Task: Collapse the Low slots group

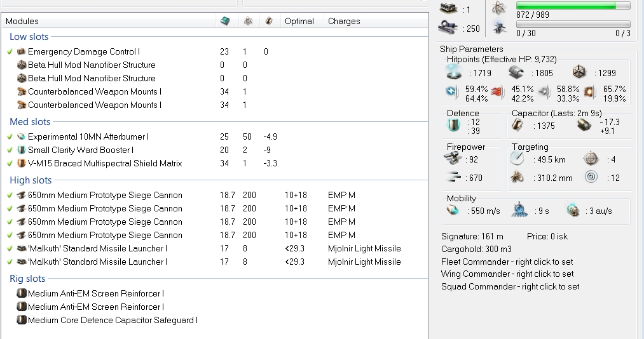Action: [29, 37]
